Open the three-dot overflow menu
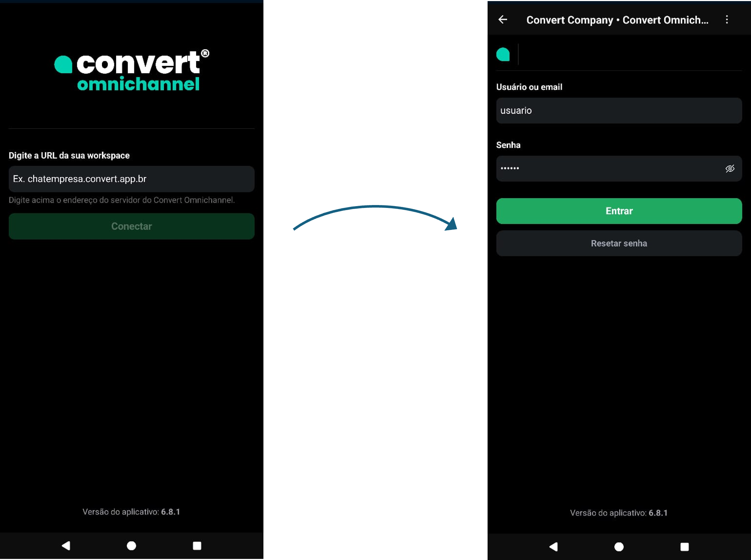Screen dimensions: 751x560 pos(727,19)
